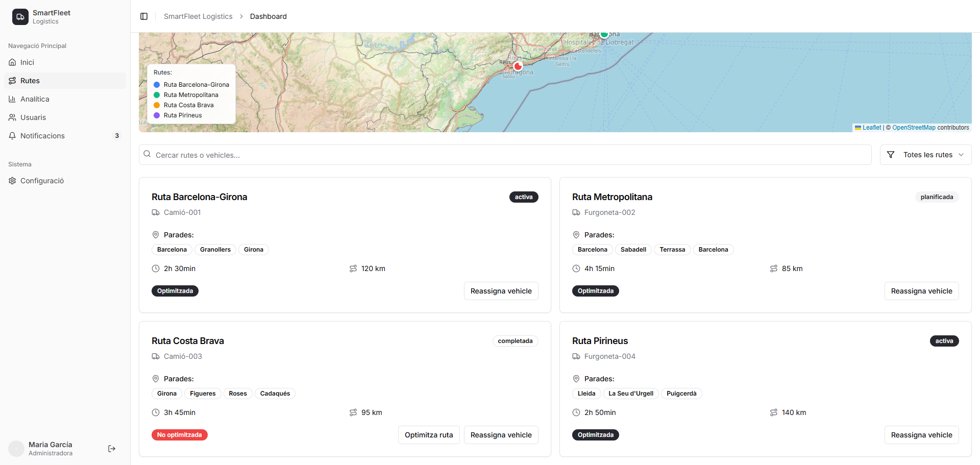Click the orange Ruta Costa Brava legend dot
980x465 pixels.
tap(157, 105)
